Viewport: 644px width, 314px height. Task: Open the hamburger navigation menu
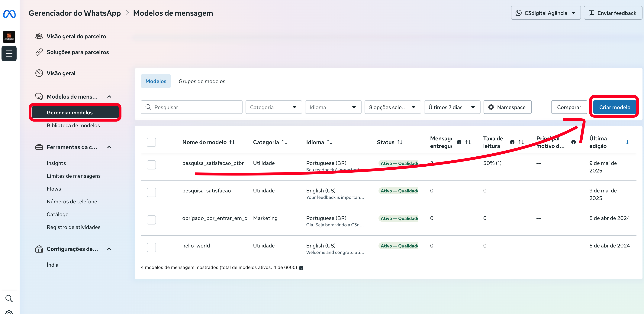pos(9,53)
